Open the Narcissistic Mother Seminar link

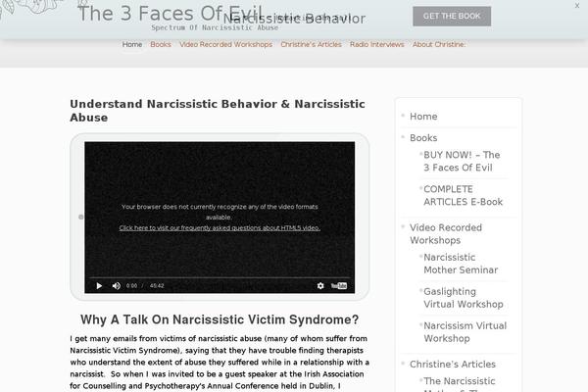[461, 264]
